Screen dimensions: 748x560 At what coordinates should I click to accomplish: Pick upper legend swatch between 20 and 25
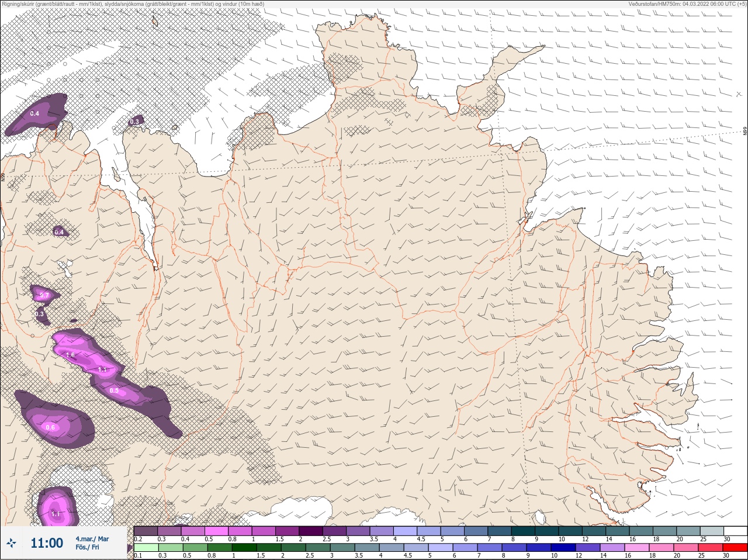coord(688,531)
